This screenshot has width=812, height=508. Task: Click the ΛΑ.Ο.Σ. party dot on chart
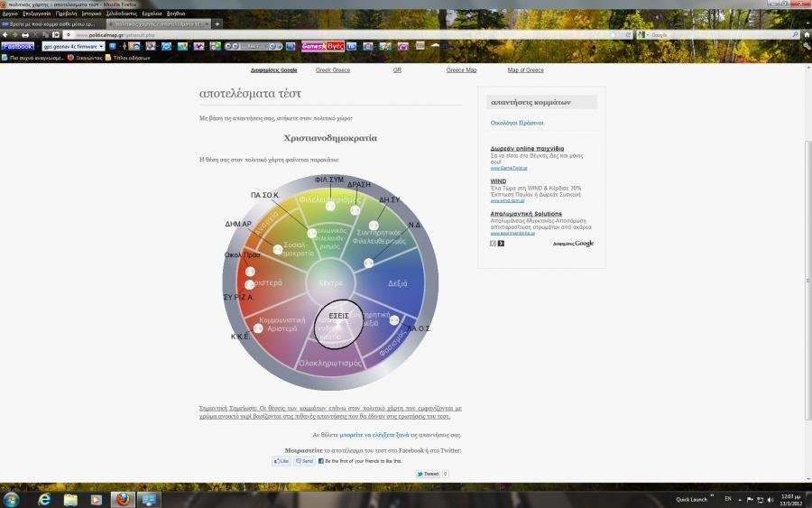[394, 320]
